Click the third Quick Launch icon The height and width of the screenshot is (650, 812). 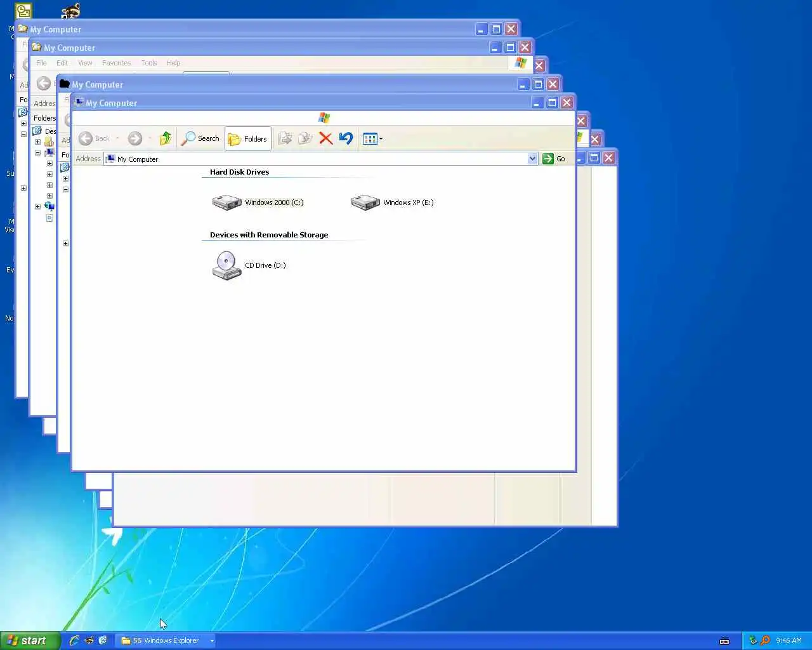[x=103, y=640]
